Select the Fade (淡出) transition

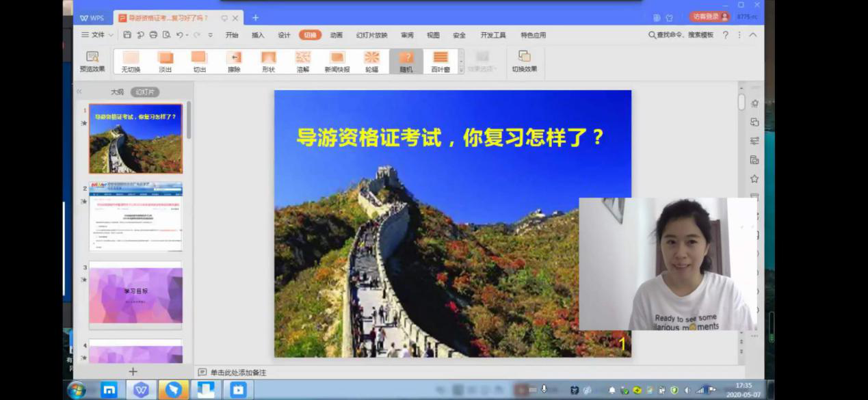[165, 60]
